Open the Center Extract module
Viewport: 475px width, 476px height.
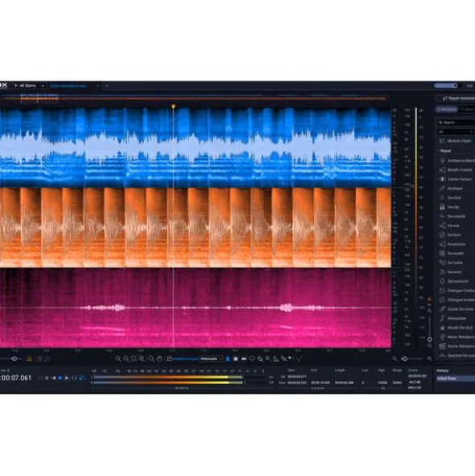[456, 179]
